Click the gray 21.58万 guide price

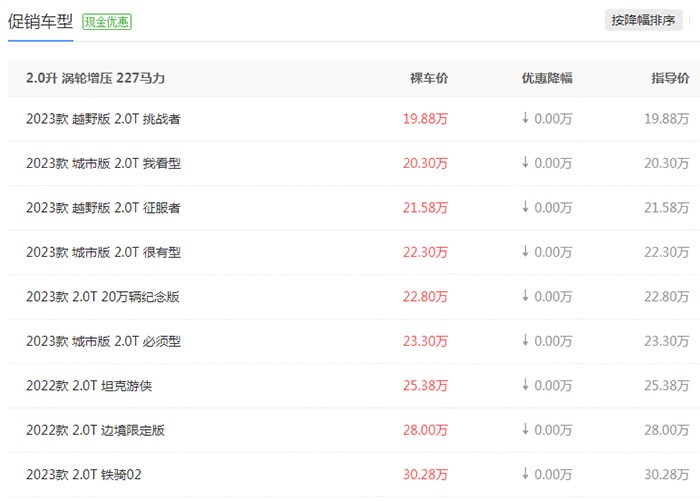(667, 208)
